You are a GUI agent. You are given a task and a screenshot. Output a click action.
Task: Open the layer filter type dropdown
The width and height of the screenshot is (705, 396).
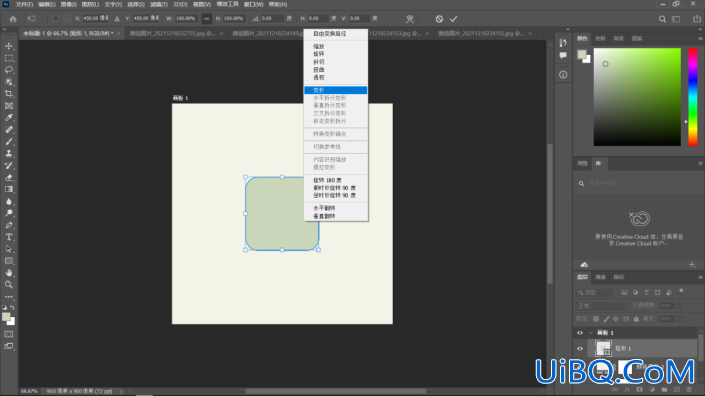pos(595,292)
